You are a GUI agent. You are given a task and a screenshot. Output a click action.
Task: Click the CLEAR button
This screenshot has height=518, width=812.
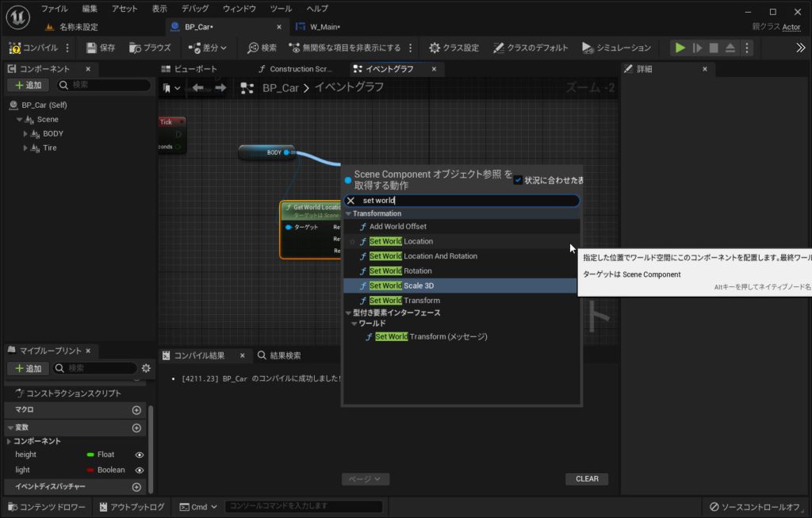[x=587, y=479]
